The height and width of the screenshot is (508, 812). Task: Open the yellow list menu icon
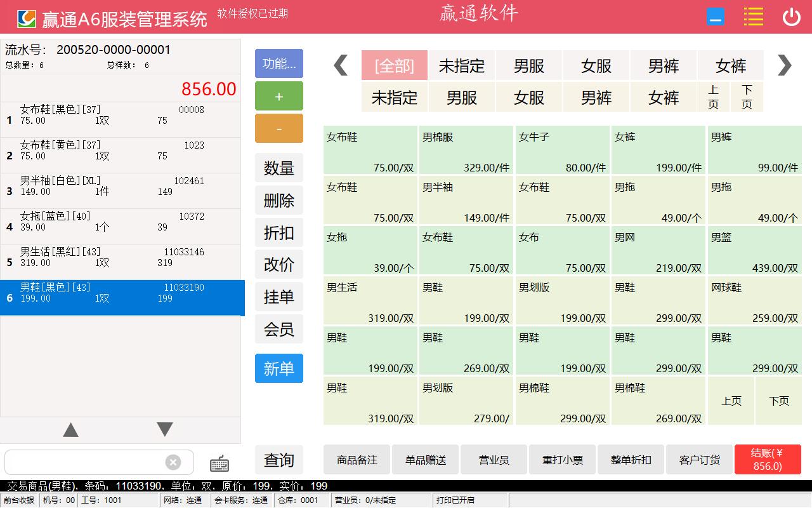click(x=753, y=17)
